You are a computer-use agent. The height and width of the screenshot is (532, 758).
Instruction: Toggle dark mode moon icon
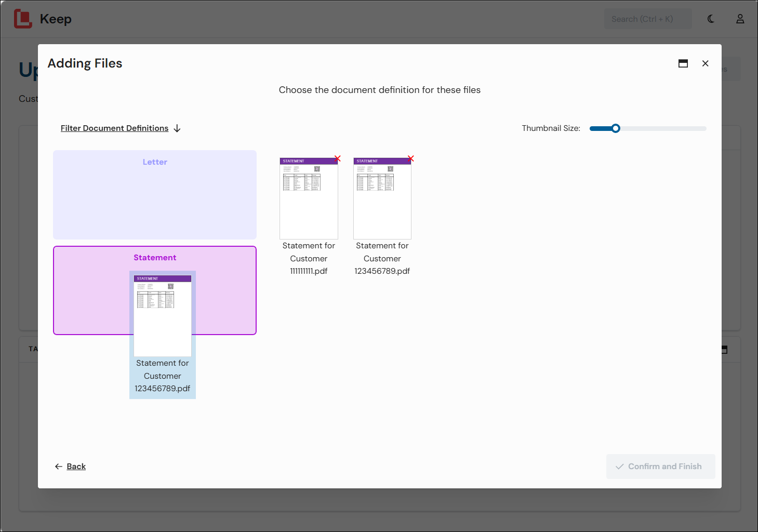click(711, 19)
